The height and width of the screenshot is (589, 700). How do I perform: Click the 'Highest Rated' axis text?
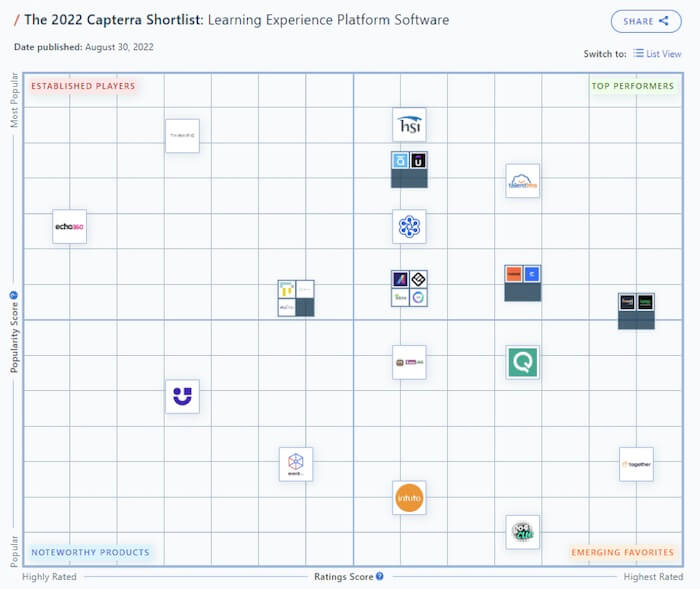coord(653,576)
